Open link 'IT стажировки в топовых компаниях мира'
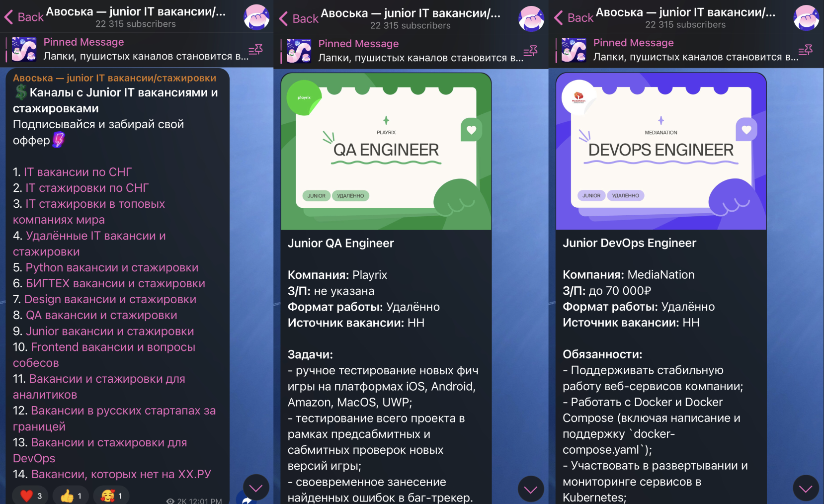824x504 pixels. (89, 212)
